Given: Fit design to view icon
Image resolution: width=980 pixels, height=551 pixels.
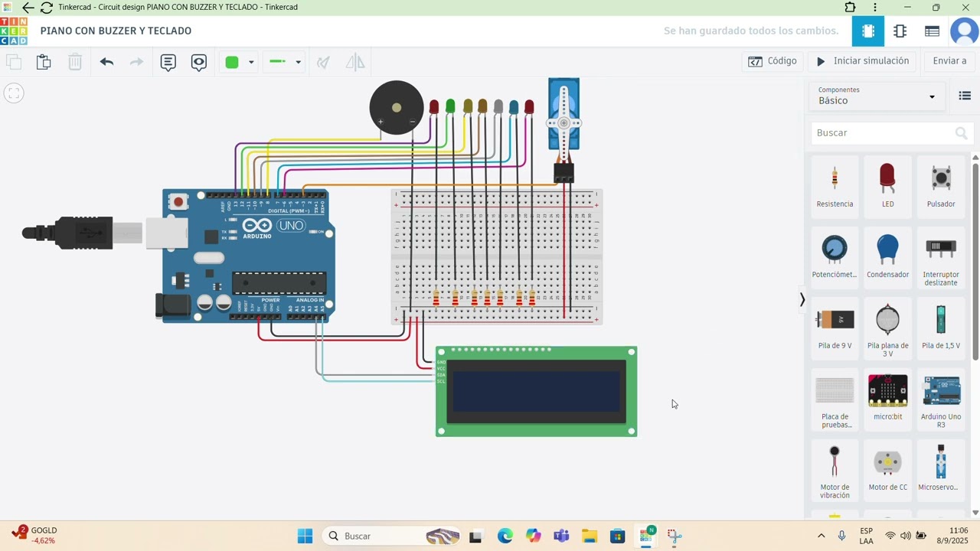Looking at the screenshot, I should tap(14, 93).
